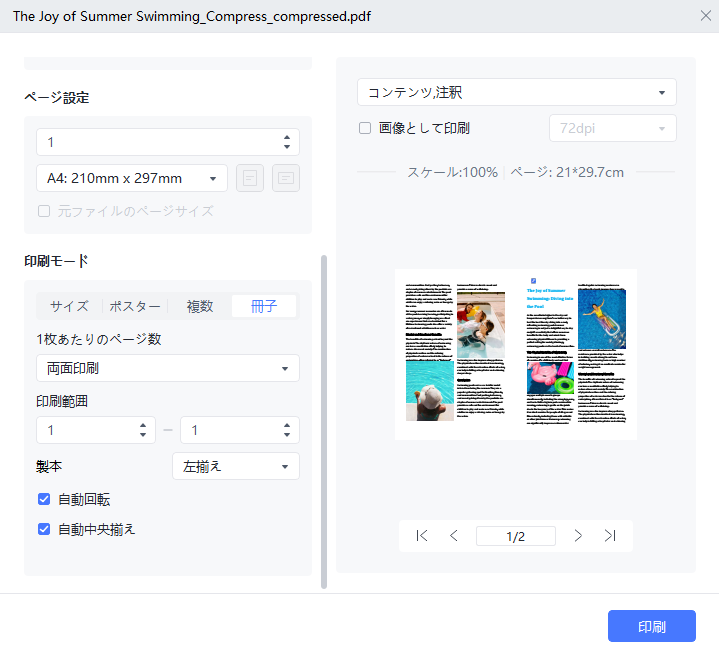The height and width of the screenshot is (653, 719).
Task: Uncheck 自動中央揃え option
Action: point(44,529)
